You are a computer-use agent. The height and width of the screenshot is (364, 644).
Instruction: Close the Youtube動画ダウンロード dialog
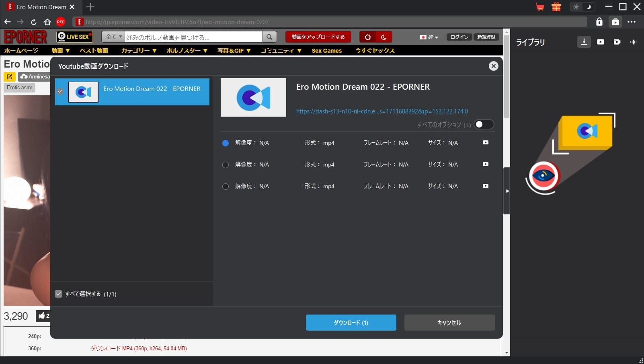[494, 66]
